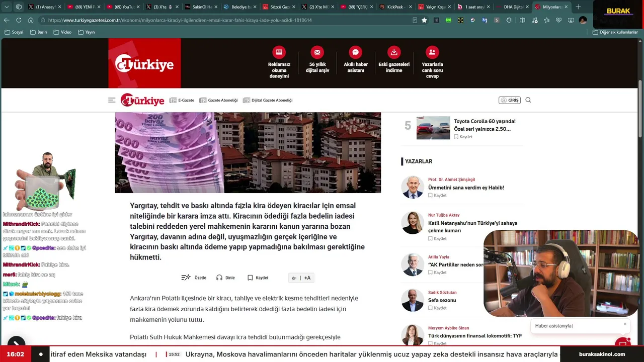Open the Video bookmarks folder
The height and width of the screenshot is (362, 644).
[62, 32]
